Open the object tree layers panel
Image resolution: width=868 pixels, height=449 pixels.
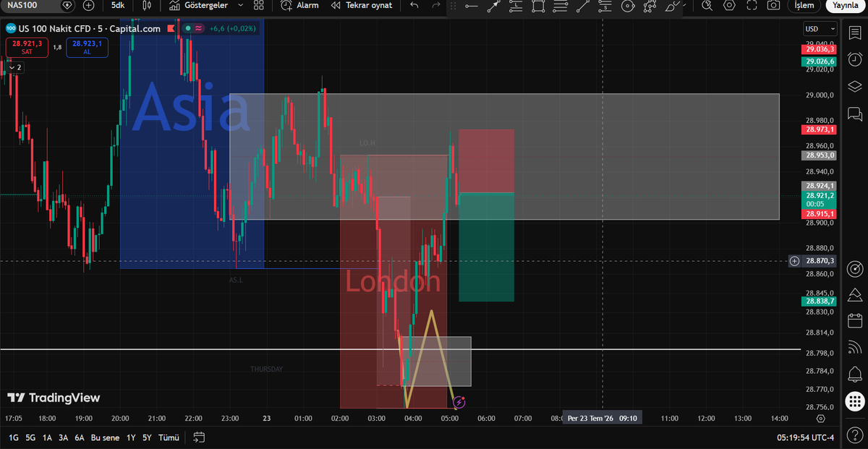click(x=855, y=87)
